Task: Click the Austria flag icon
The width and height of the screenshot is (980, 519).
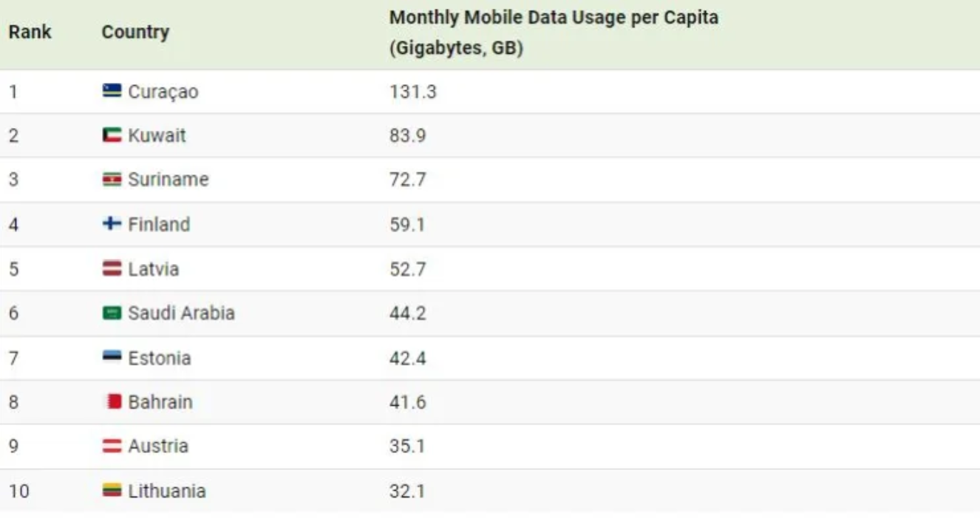Action: click(x=112, y=447)
